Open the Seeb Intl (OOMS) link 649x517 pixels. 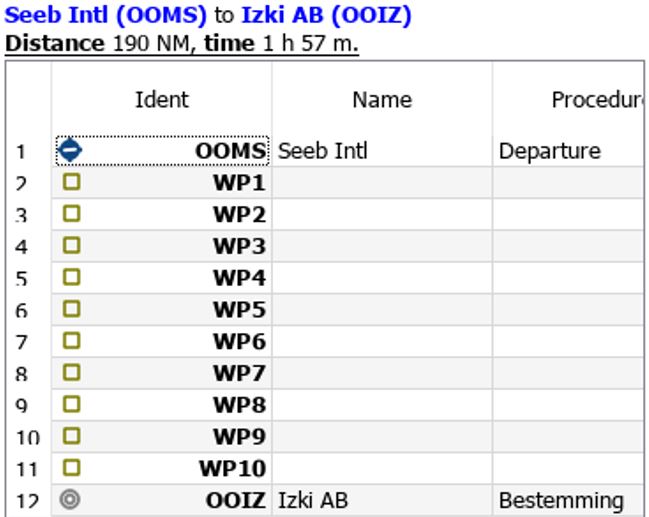pos(105,15)
